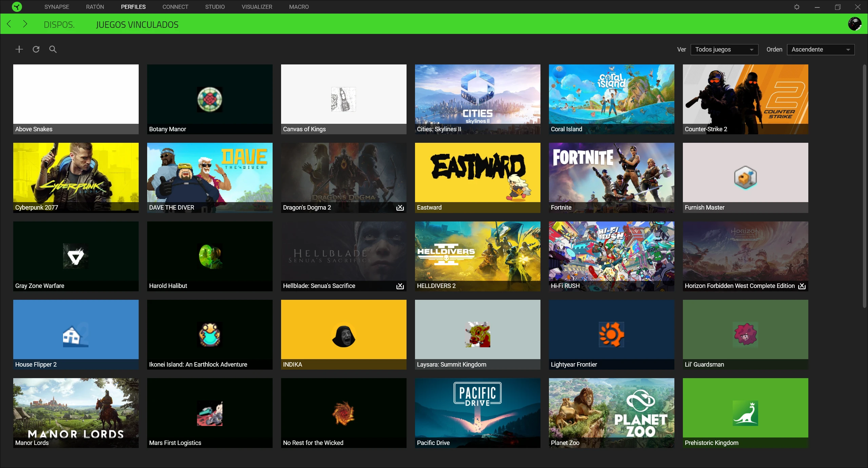Open Manor Lords game card

pos(76,413)
